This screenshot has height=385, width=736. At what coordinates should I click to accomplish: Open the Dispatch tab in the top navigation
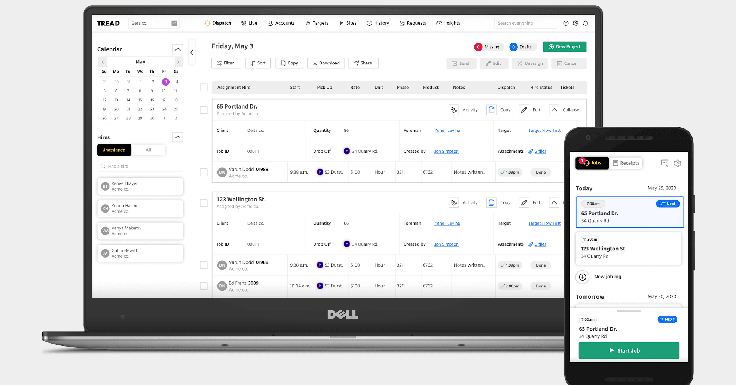click(218, 23)
